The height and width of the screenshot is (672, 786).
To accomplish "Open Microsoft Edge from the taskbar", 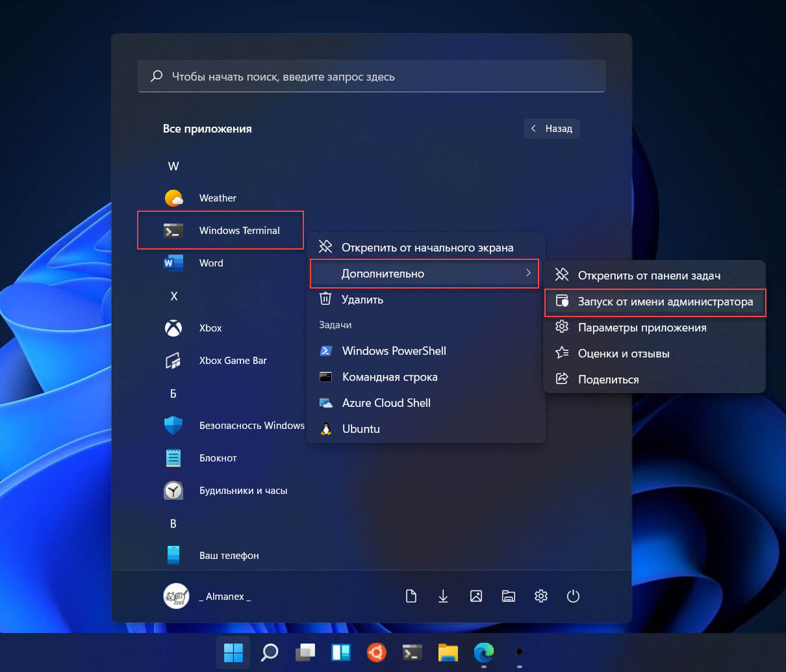I will coord(484,652).
